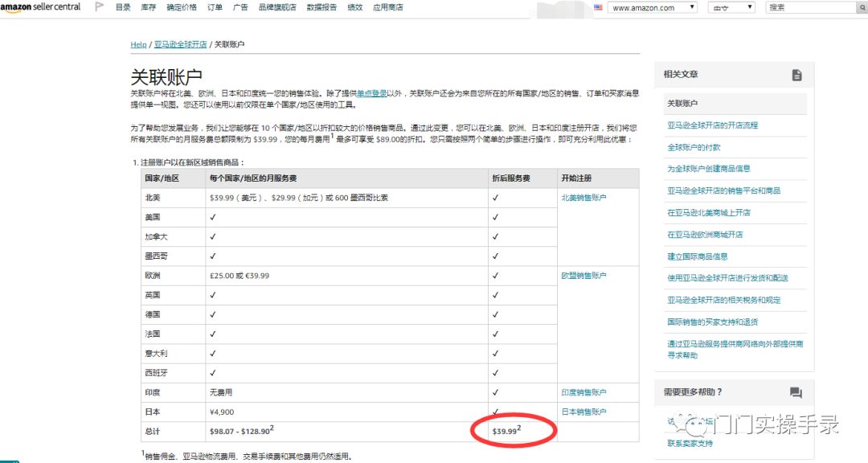Click the 欧洲 row label
The width and height of the screenshot is (868, 463).
click(152, 275)
